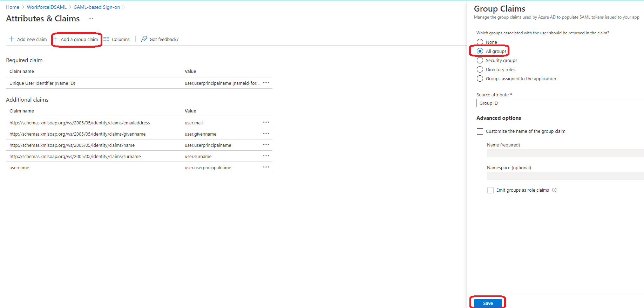Open ellipsis menu for username claim row
644x308 pixels.
[266, 167]
